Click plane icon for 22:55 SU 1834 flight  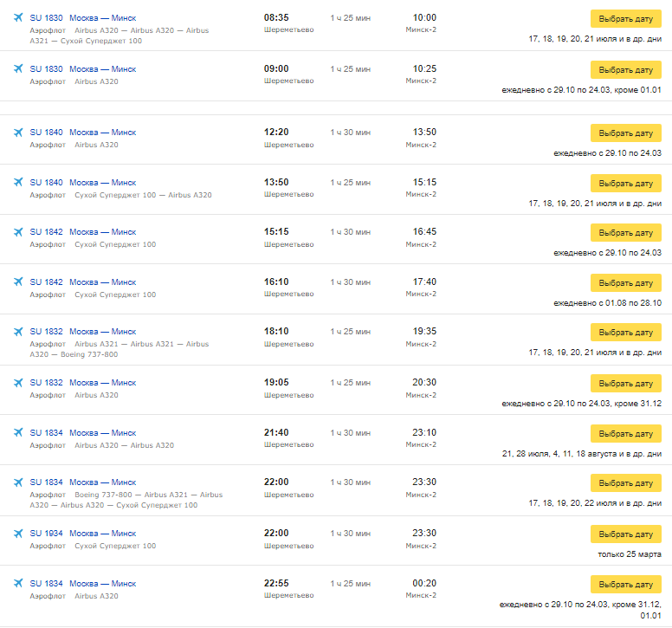click(x=18, y=584)
